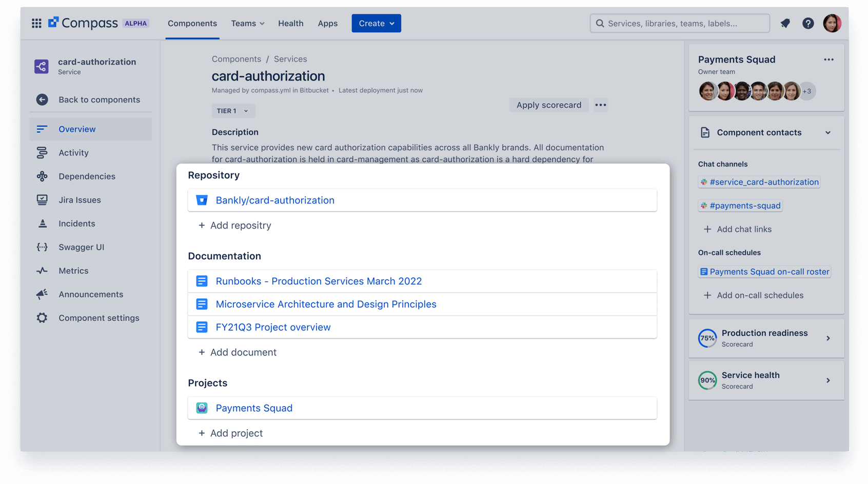This screenshot has height=484, width=868.
Task: Collapse the Component contacts section
Action: (x=828, y=133)
